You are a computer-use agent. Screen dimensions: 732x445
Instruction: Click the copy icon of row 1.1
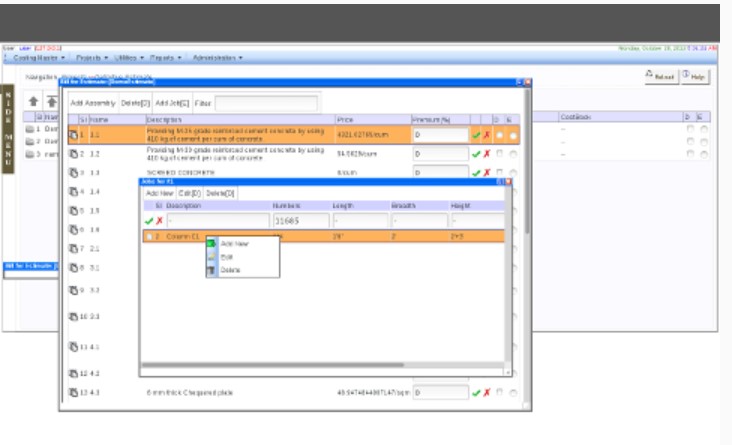tap(73, 135)
